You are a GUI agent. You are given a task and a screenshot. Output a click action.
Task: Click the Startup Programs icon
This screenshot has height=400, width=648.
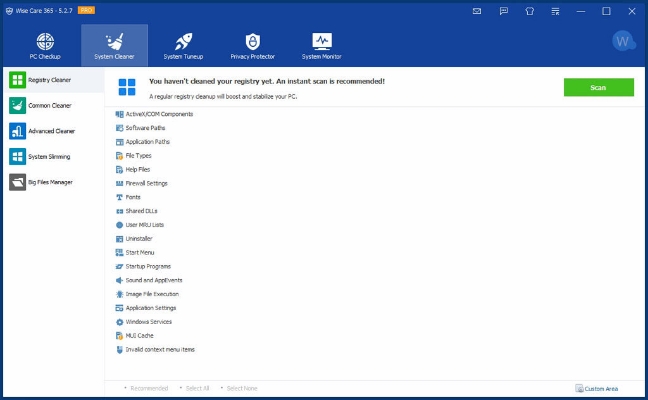click(x=119, y=267)
